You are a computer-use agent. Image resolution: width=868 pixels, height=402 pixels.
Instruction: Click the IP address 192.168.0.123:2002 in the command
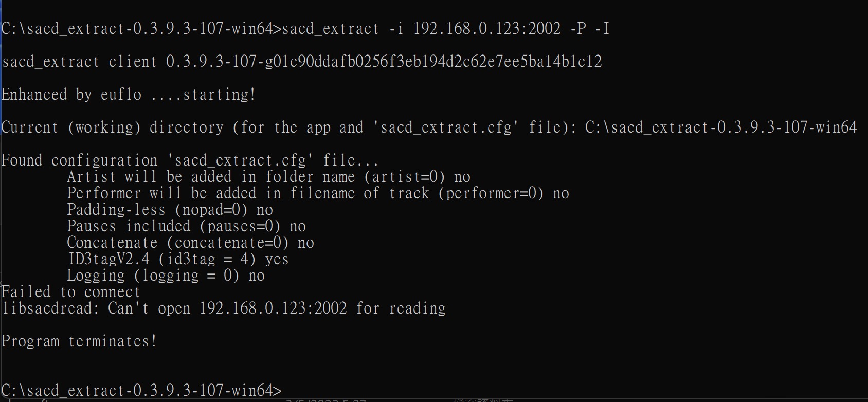point(487,28)
